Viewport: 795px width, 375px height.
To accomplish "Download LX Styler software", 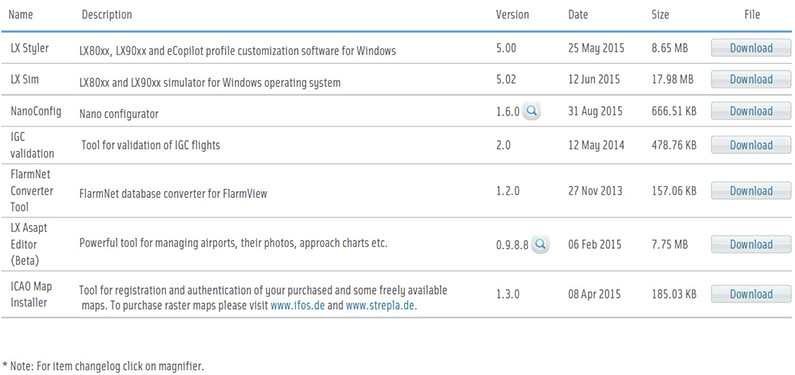I will coord(751,48).
